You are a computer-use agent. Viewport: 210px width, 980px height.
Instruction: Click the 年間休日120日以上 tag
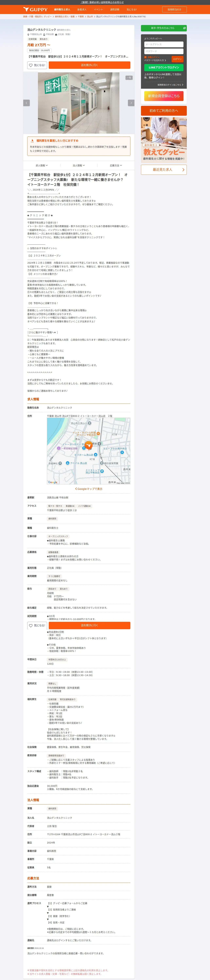point(57,660)
